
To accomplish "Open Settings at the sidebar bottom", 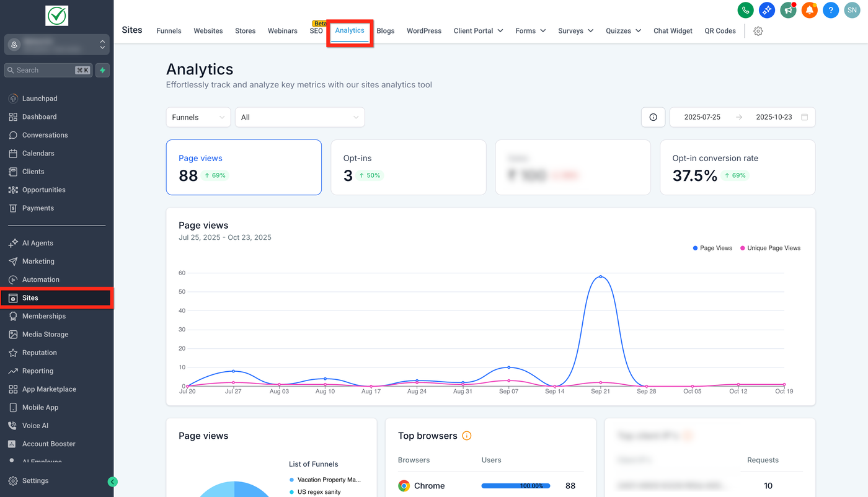I will [x=35, y=481].
